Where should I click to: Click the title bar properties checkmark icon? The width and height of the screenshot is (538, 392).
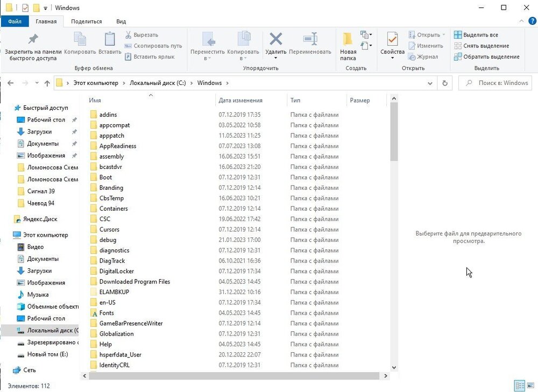(x=25, y=8)
